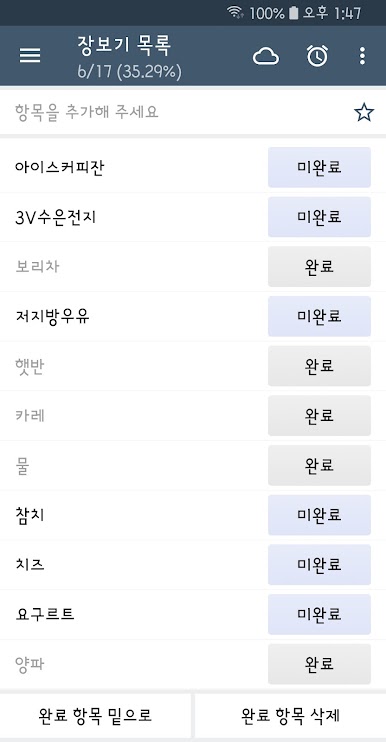Toggle 저지방우유 미완료 status button

tap(319, 316)
